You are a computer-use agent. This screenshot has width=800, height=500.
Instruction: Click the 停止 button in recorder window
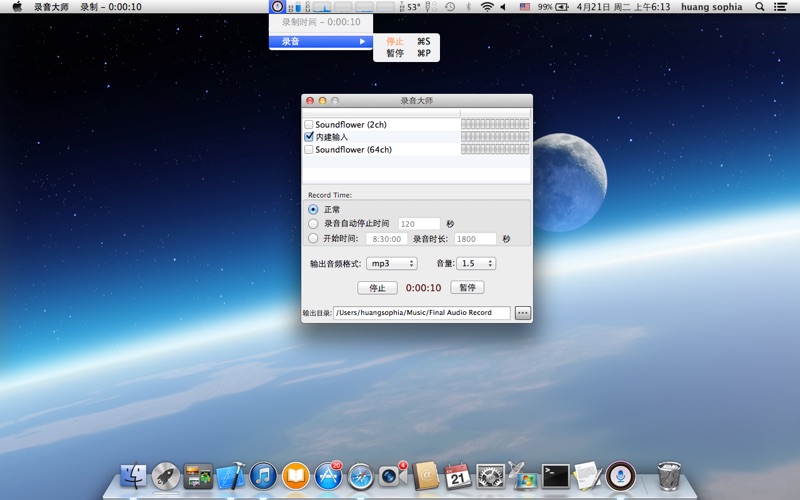click(377, 288)
